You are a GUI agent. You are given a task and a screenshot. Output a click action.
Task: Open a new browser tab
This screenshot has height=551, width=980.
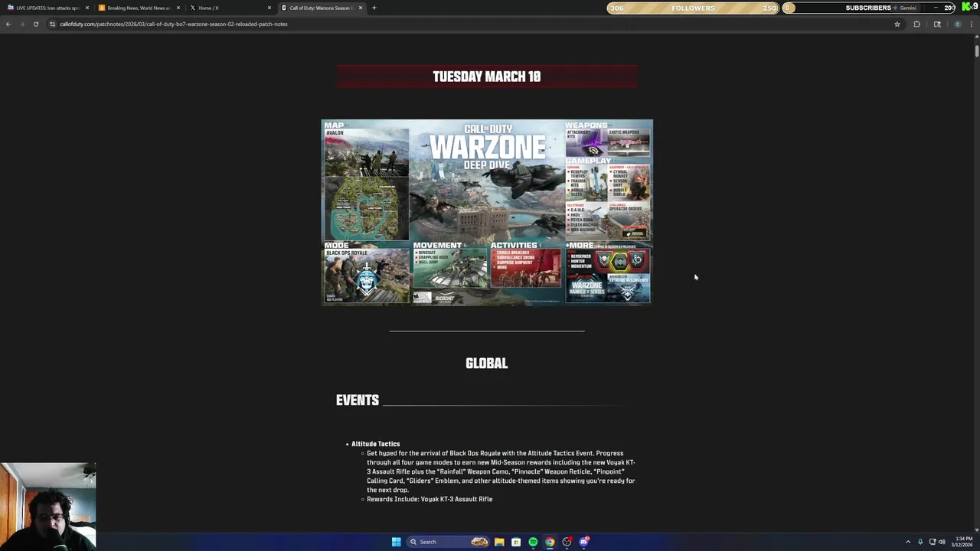[x=374, y=8]
